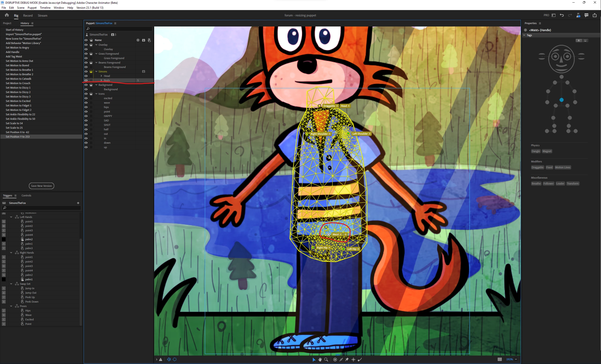
Task: Select the Handle tool
Action: [x=335, y=359]
